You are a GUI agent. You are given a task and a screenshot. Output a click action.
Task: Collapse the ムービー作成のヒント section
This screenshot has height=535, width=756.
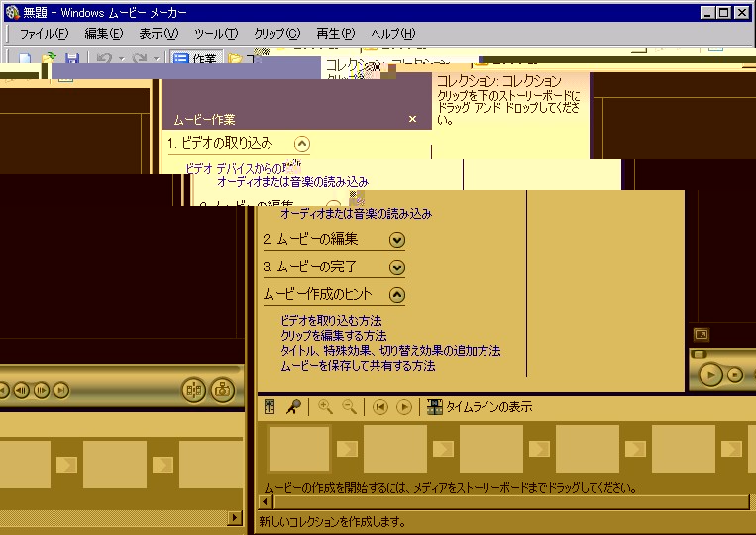[x=397, y=294]
